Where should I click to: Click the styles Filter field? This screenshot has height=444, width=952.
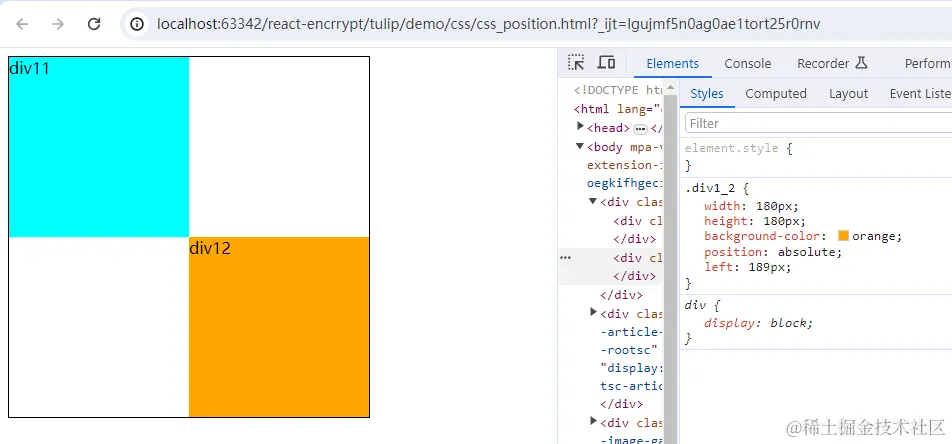[818, 123]
